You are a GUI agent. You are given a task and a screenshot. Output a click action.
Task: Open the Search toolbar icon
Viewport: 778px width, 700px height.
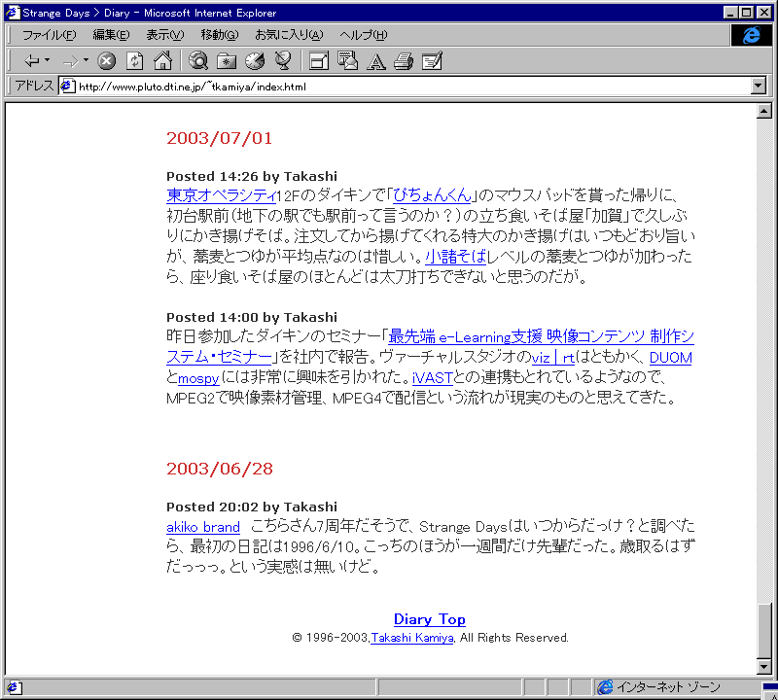pyautogui.click(x=198, y=61)
